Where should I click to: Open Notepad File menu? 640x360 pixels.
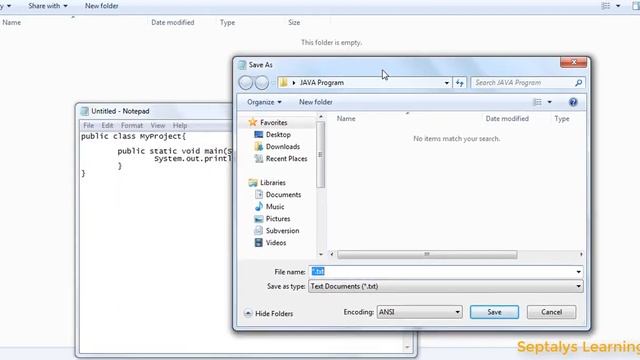pyautogui.click(x=89, y=125)
